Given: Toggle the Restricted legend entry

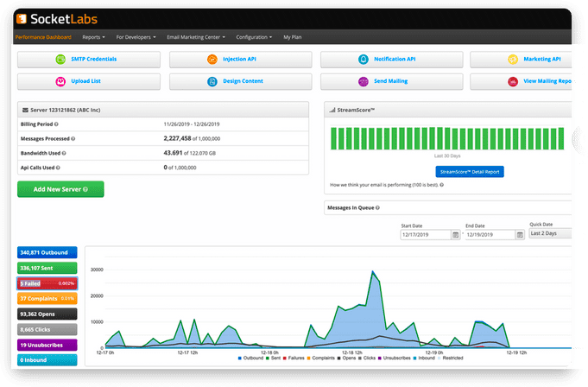Looking at the screenshot, I should pos(451,358).
